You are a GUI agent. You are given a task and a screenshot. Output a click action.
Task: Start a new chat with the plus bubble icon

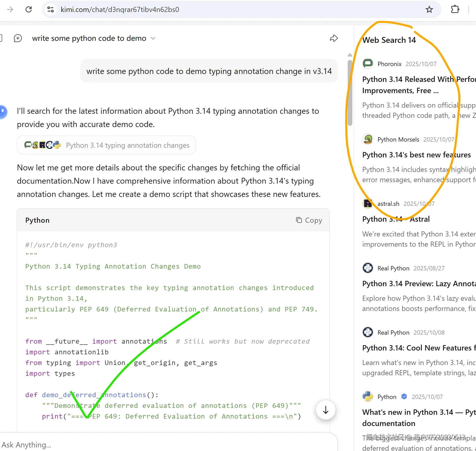pos(18,38)
